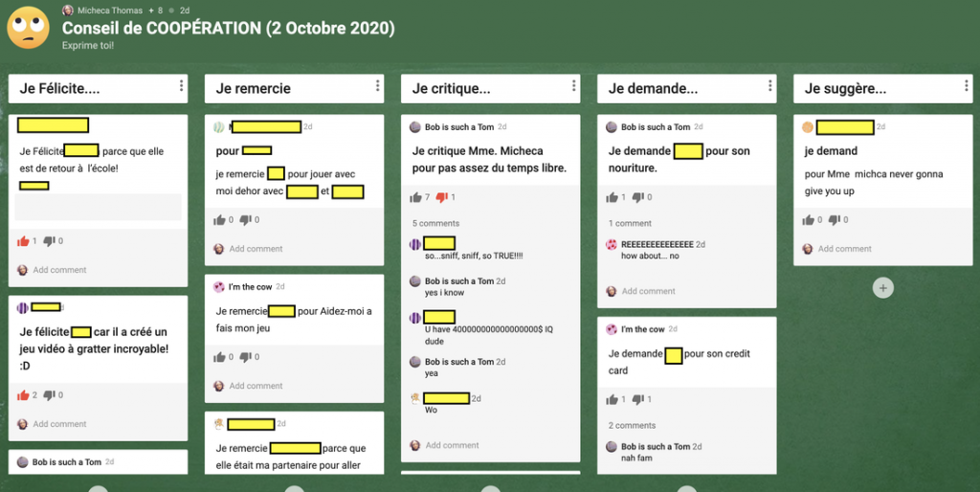Toggle like on 'est de retour à l'école' post
Viewport: 980px width, 492px height.
[23, 241]
